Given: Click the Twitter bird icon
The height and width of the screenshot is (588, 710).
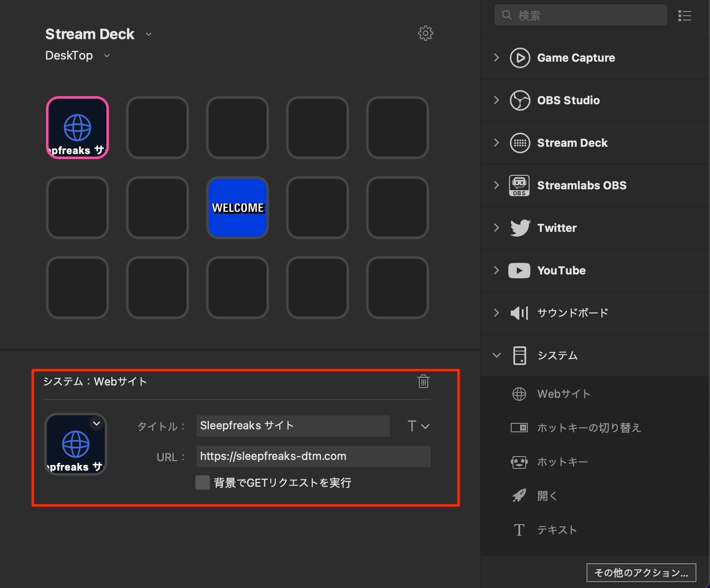Looking at the screenshot, I should [520, 228].
